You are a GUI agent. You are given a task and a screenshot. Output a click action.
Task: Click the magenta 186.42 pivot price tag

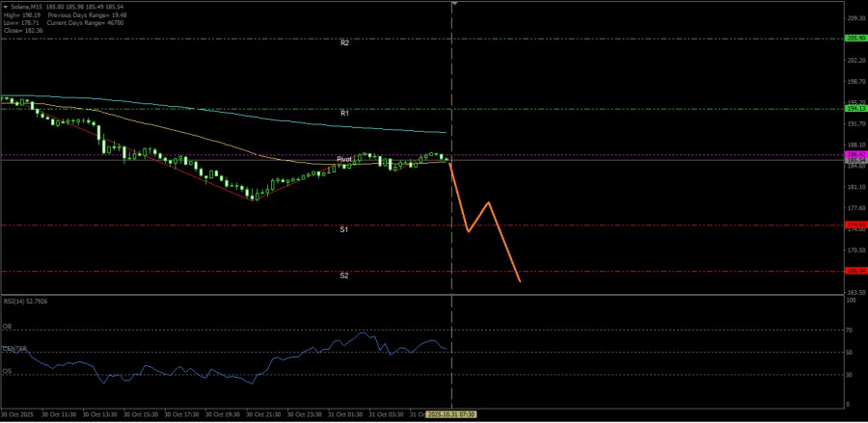854,154
